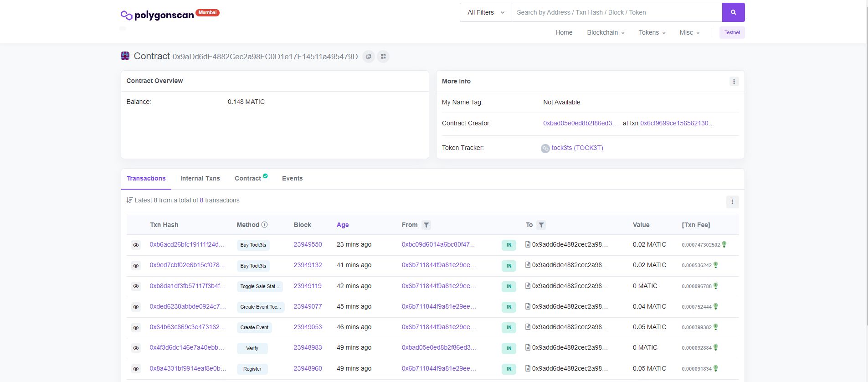This screenshot has width=868, height=382.
Task: Click gas lightbulb icon for fee 0.000747302502
Action: (724, 244)
